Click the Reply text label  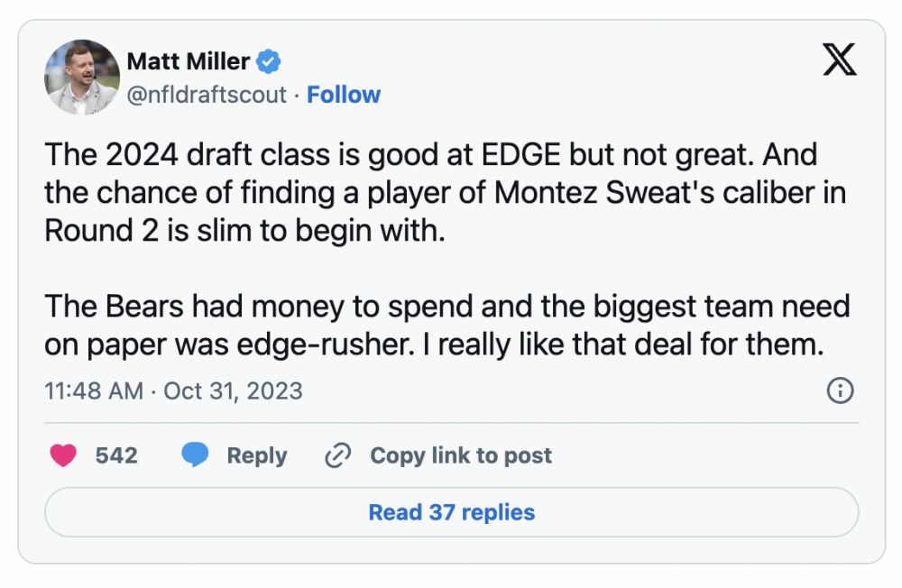tap(257, 455)
